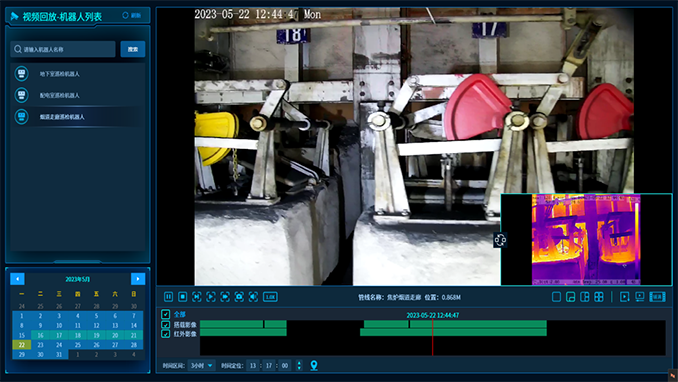
Task: Select May 22 in the calendar
Action: (x=22, y=345)
